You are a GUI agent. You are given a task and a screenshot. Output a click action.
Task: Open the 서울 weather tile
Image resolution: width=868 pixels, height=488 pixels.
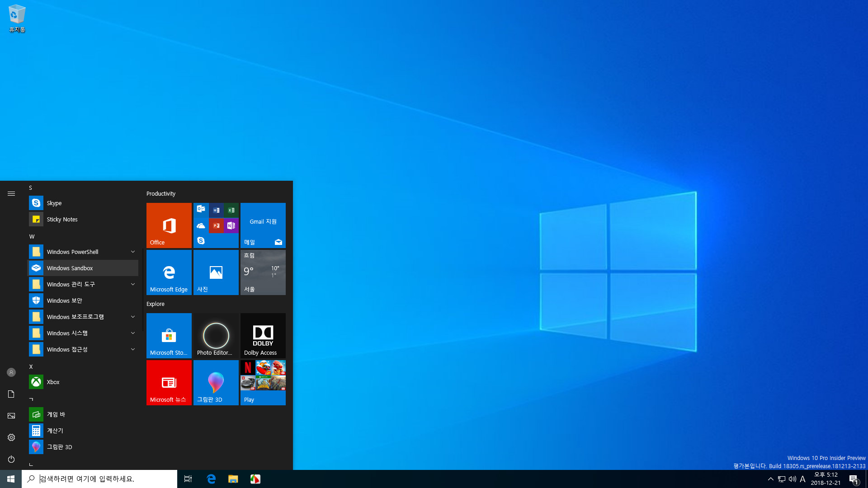263,272
